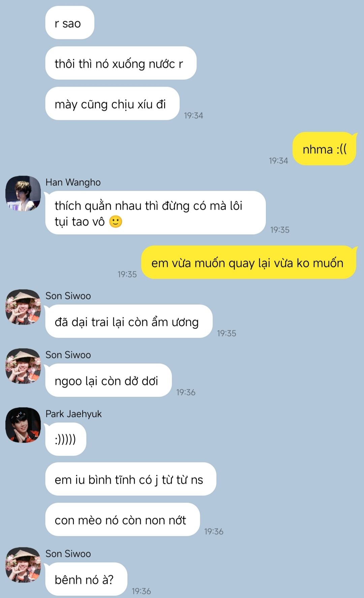Screen dimensions: 364x598
Task: Select 'thích quằn nhau thì đừng' message bubble
Action: (x=155, y=213)
